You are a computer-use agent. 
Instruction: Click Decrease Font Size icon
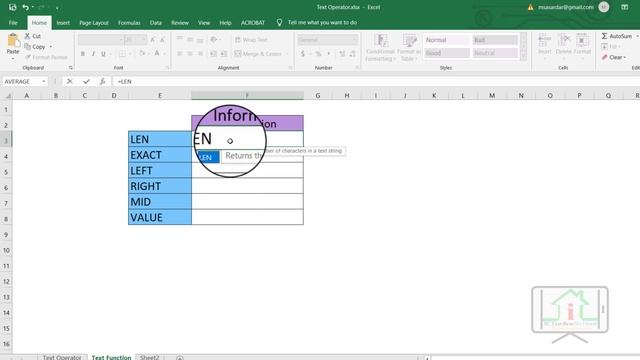(x=162, y=40)
